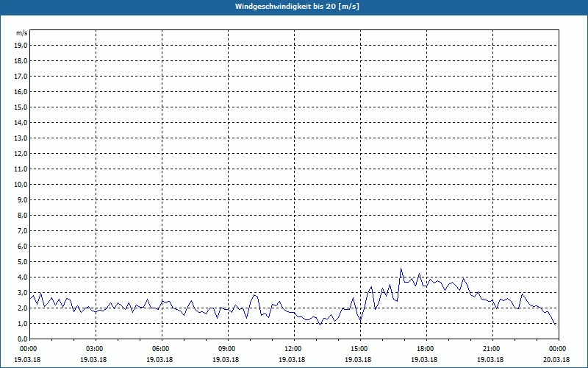Click the '19.03.18' date under the first 00:00
The image size is (588, 368).
pos(28,359)
